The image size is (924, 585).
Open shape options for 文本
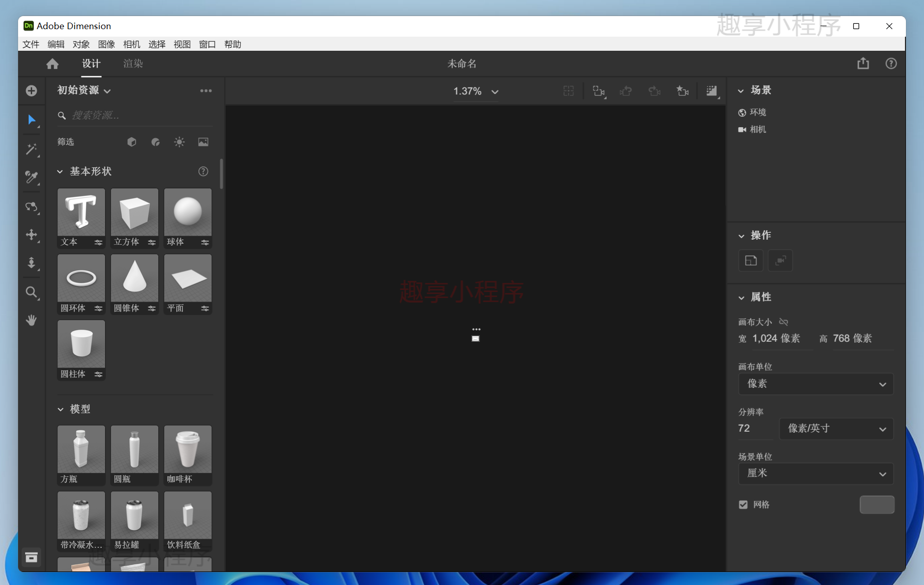point(98,243)
